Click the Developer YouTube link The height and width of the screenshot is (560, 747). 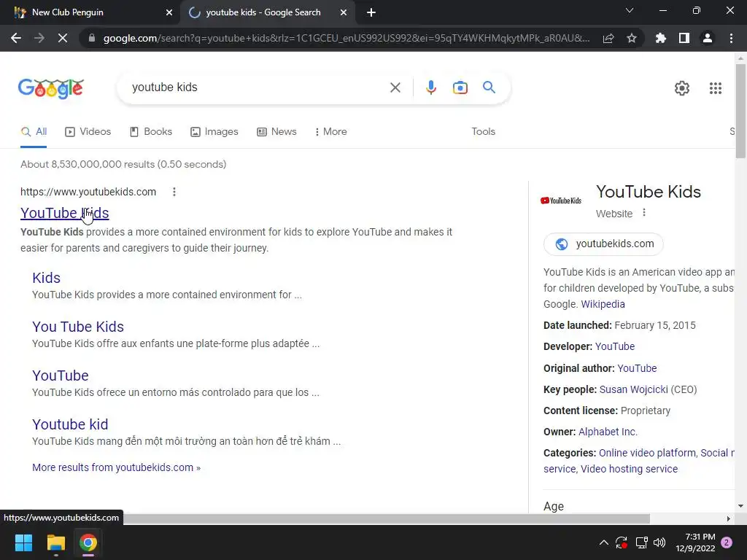(x=614, y=346)
